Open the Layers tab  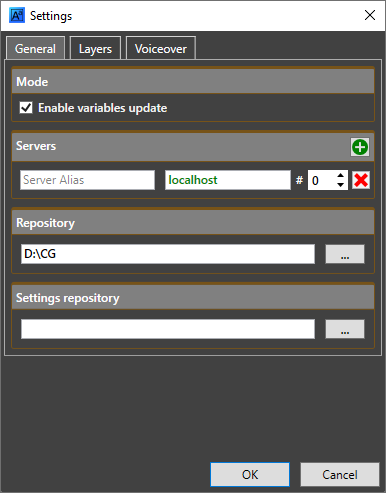click(x=95, y=49)
